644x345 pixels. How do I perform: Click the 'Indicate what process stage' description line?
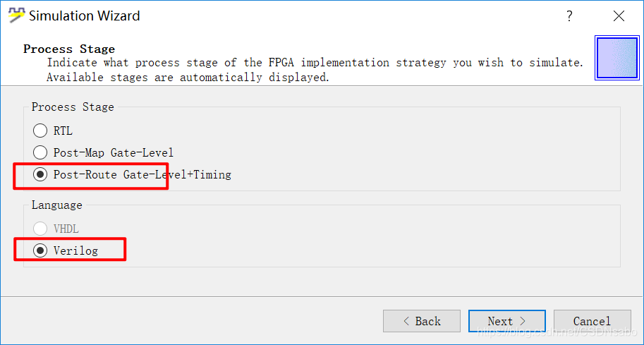click(x=315, y=62)
